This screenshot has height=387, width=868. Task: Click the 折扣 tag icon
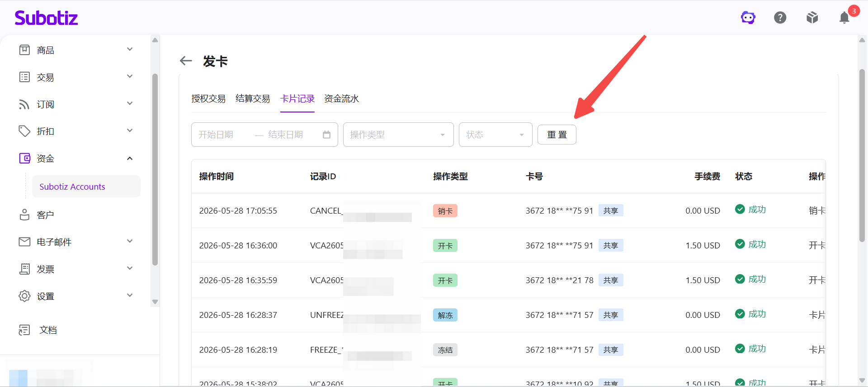pos(24,131)
